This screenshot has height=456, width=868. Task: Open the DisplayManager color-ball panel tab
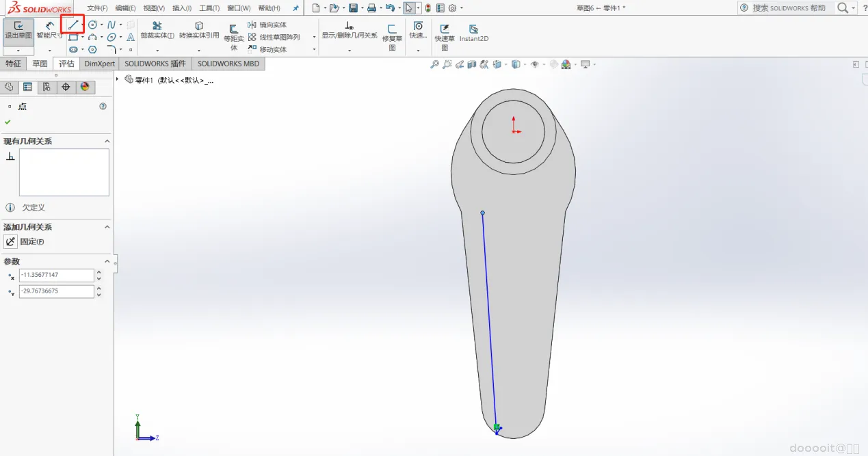[x=85, y=87]
